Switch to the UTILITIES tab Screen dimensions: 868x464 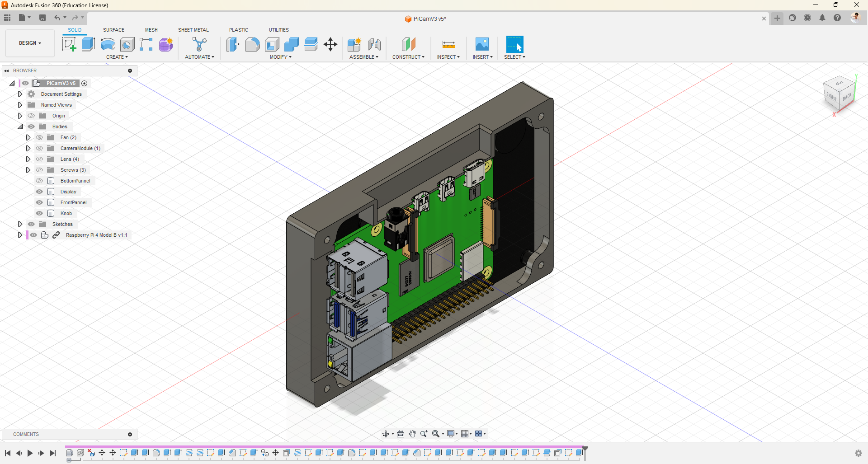[279, 30]
